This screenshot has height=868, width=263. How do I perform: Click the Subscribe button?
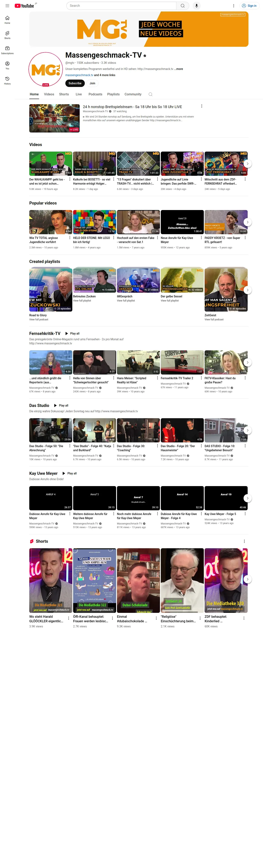tap(75, 83)
